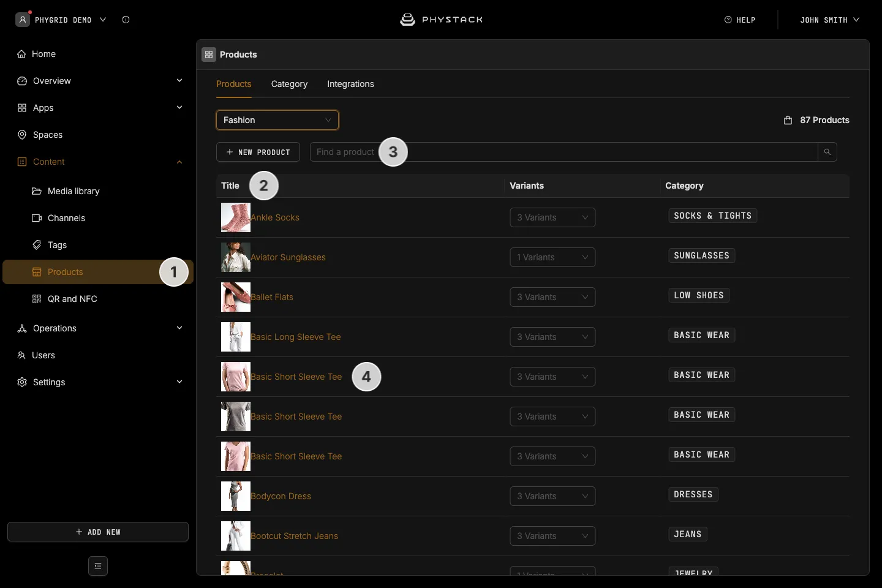Open the Bootcut Stretch Jeans link
Image resolution: width=882 pixels, height=588 pixels.
pos(294,536)
